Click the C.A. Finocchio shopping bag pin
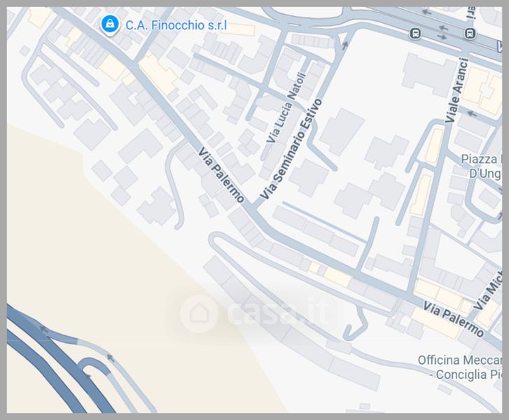 click(110, 25)
